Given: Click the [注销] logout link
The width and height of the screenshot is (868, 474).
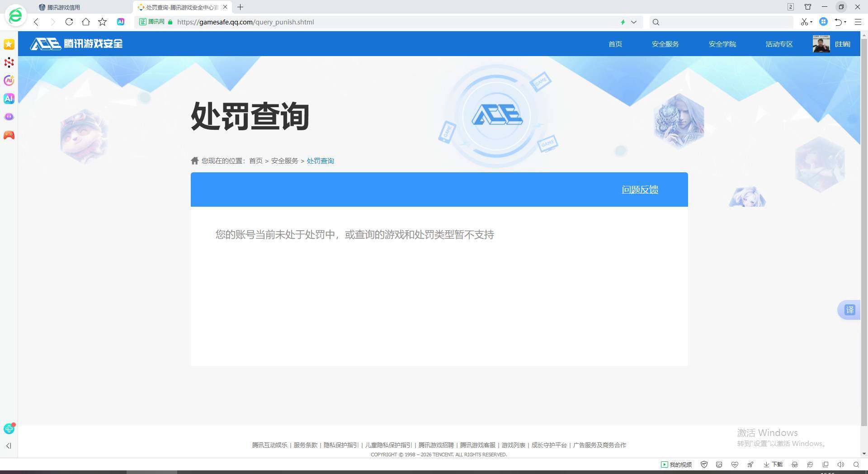Looking at the screenshot, I should [843, 44].
